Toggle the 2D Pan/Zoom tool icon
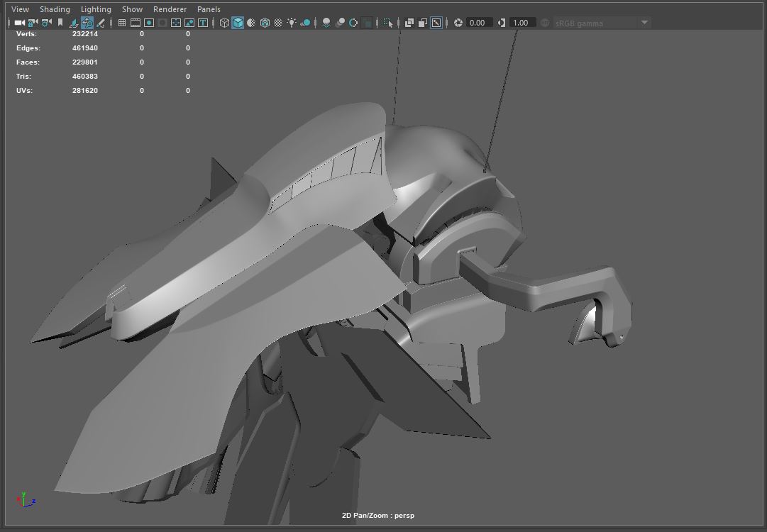 [87, 23]
